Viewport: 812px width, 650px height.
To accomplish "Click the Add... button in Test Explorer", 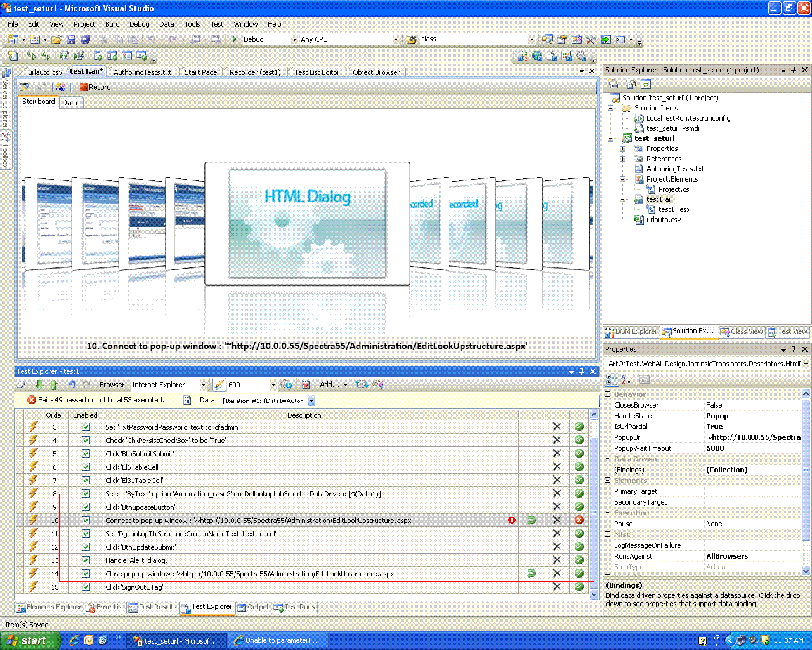I will point(333,385).
